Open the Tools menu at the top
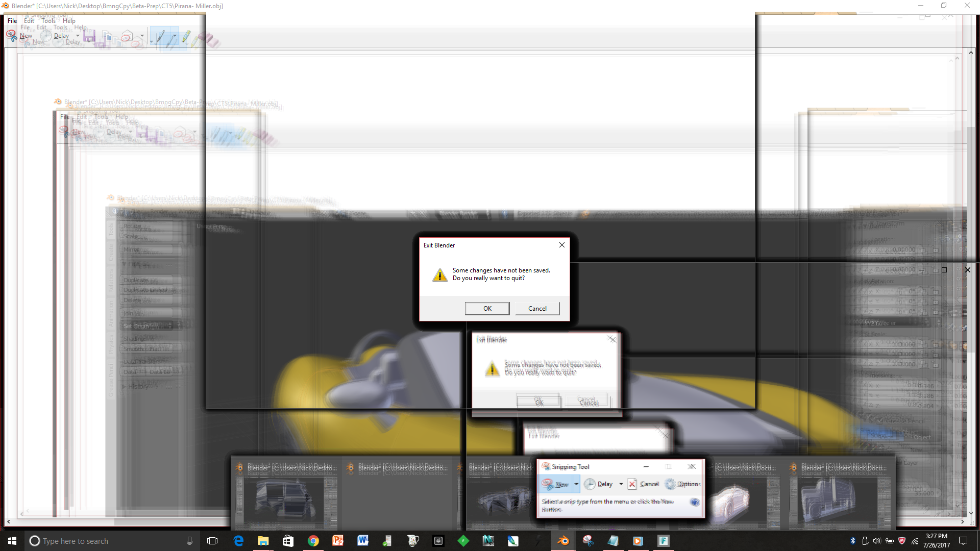Screen dimensions: 980x551 tap(48, 21)
